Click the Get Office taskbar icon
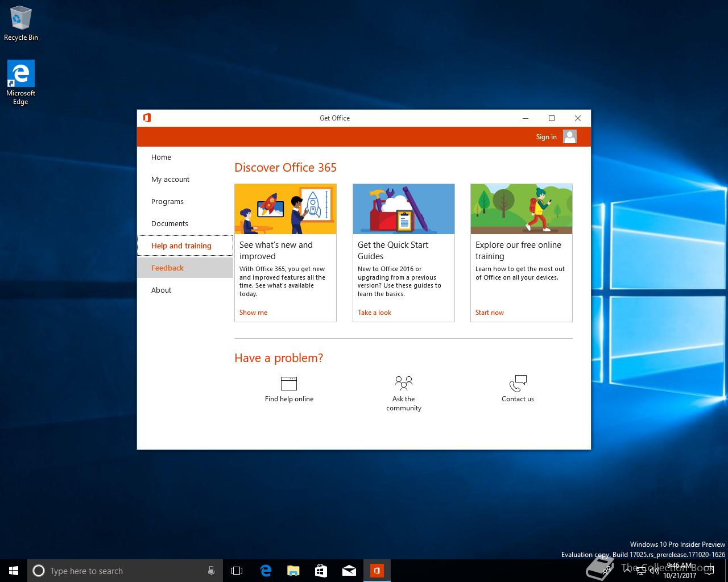 pyautogui.click(x=377, y=571)
